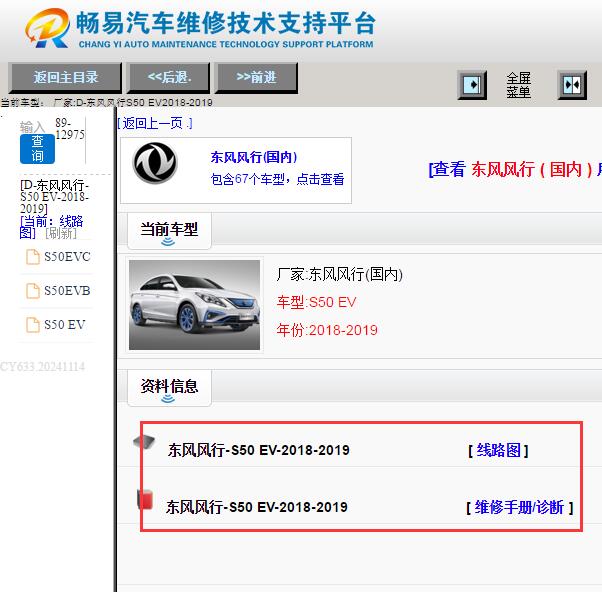Click the 返回主目录 button
The image size is (602, 592).
pos(65,78)
